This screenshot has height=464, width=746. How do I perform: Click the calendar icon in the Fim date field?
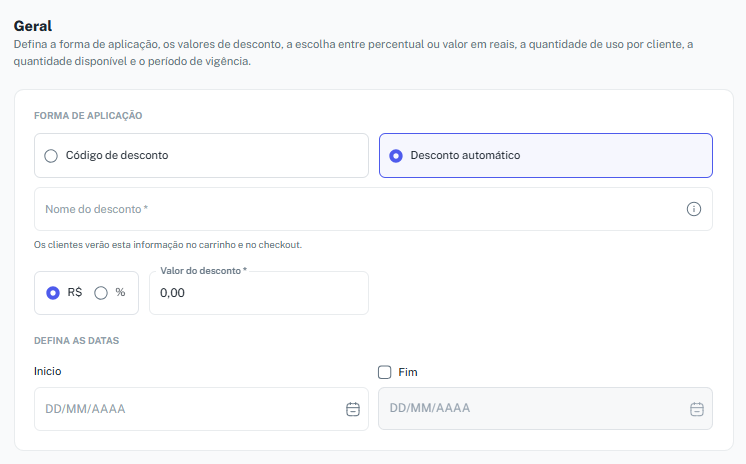point(697,409)
